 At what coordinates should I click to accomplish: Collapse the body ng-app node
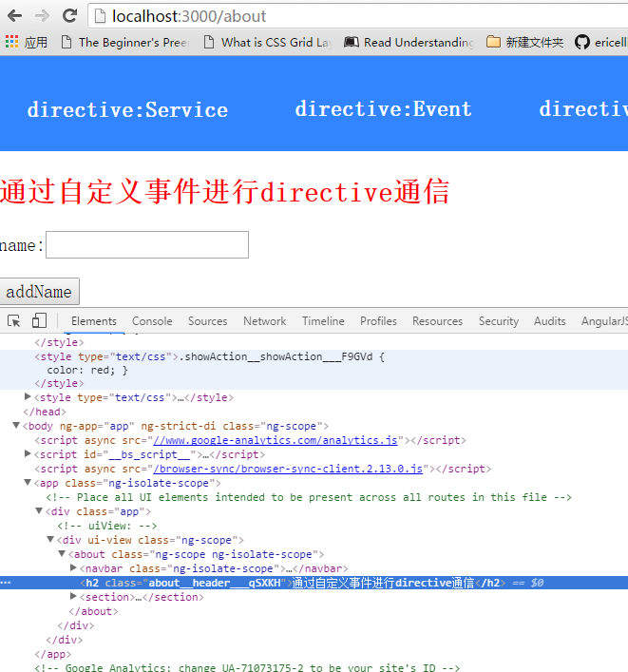pos(16,425)
